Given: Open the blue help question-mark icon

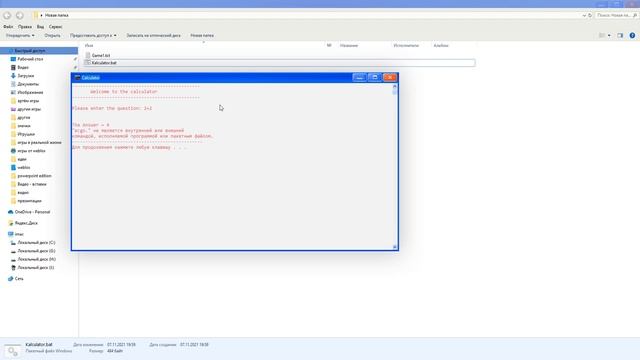Looking at the screenshot, I should pos(632,36).
